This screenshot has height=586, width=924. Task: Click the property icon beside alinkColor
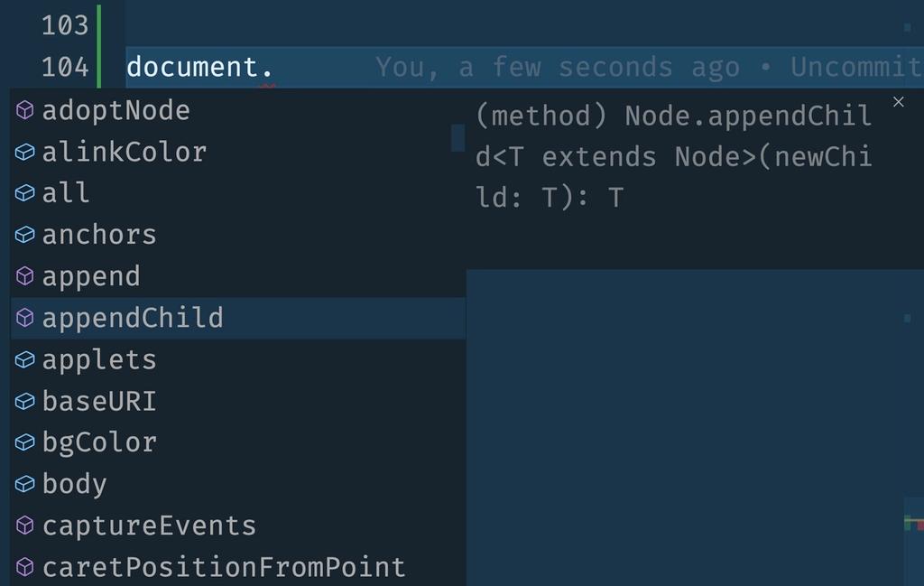pyautogui.click(x=24, y=152)
